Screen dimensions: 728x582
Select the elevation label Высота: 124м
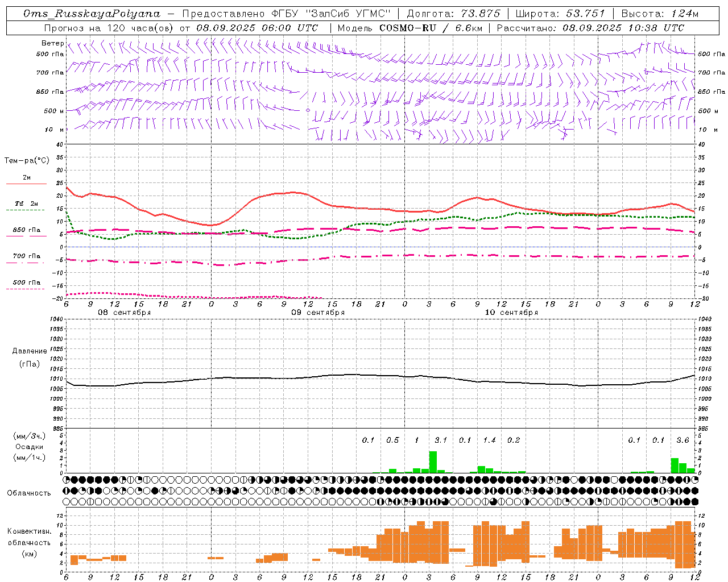click(660, 14)
